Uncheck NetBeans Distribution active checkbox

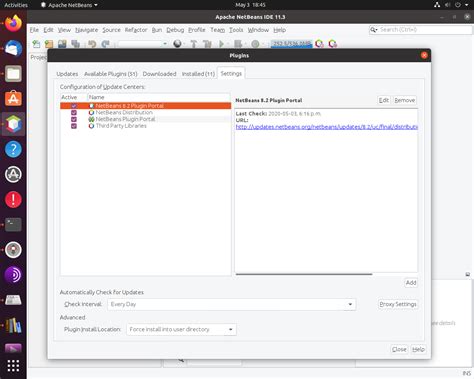pos(74,113)
